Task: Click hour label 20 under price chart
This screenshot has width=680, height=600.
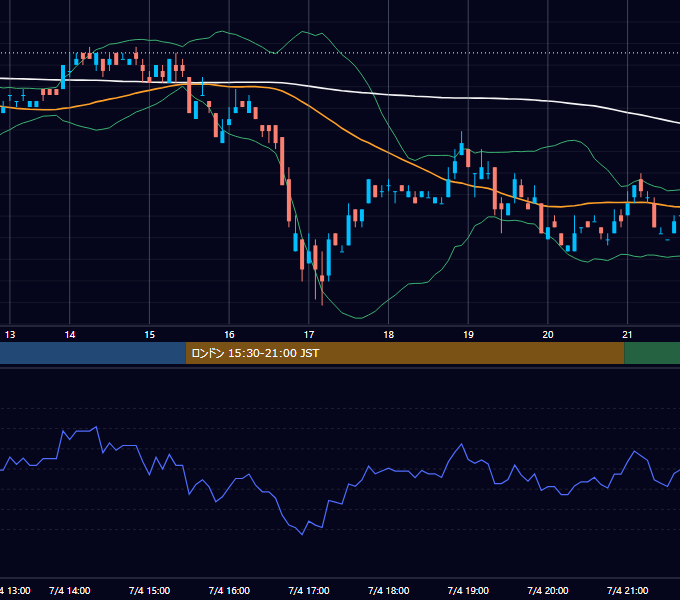Action: [548, 335]
